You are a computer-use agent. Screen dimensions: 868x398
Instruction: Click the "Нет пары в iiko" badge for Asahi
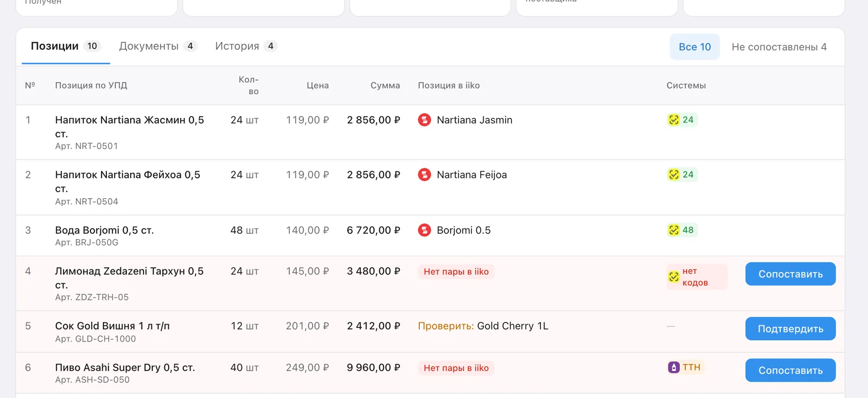[456, 368]
